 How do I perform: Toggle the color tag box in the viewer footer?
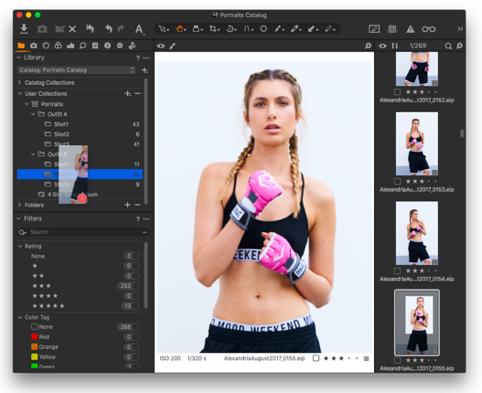(316, 358)
